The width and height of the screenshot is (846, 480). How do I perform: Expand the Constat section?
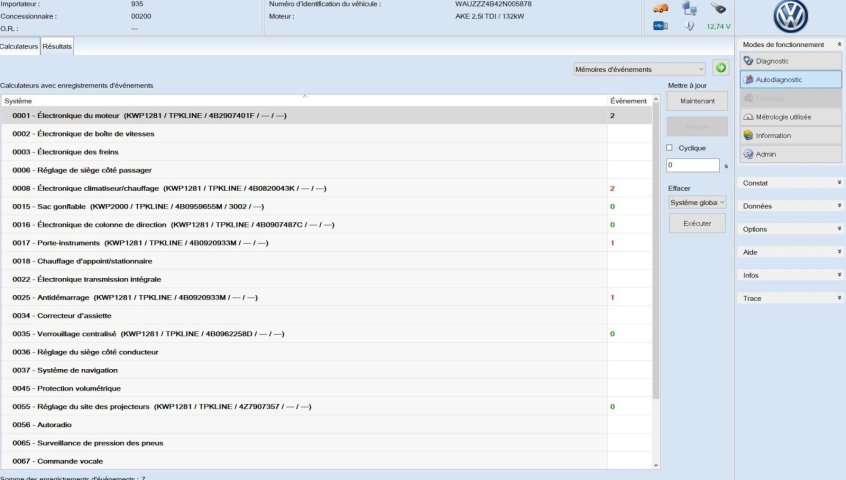(x=790, y=183)
